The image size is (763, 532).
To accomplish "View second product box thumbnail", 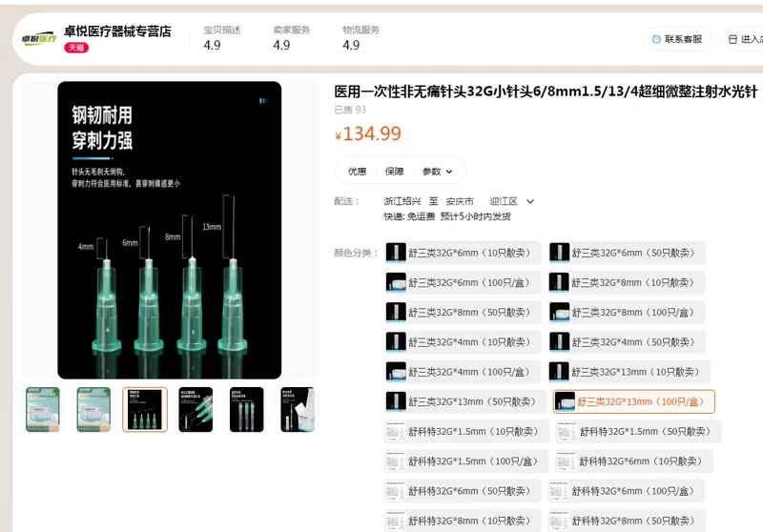I will coord(93,409).
